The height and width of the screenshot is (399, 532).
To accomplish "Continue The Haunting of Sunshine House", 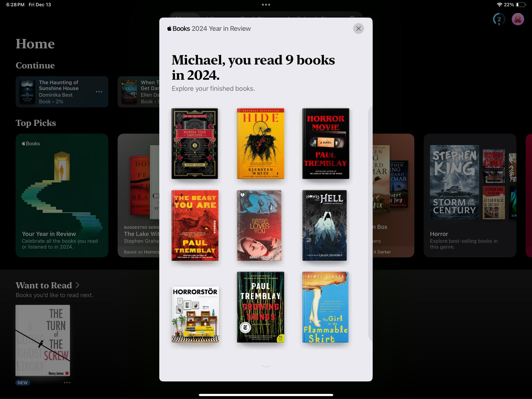I will click(62, 92).
